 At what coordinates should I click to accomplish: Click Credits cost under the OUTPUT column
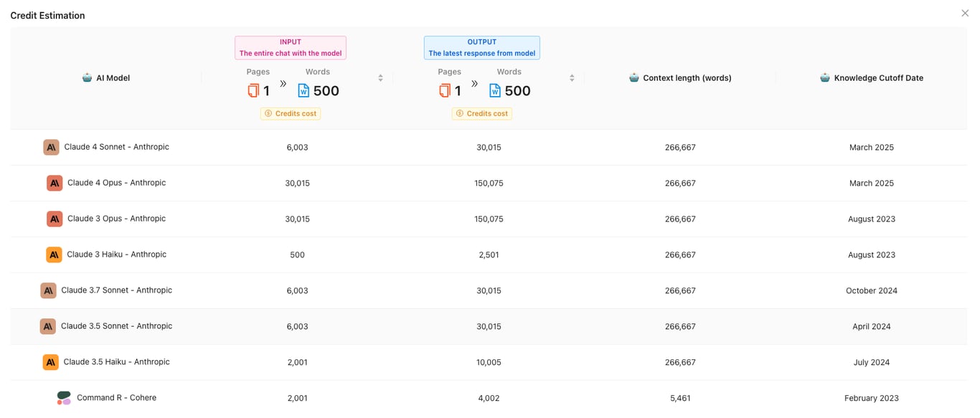[x=481, y=113]
